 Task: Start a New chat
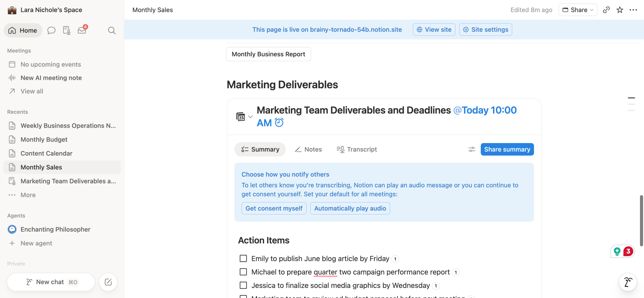pos(51,282)
